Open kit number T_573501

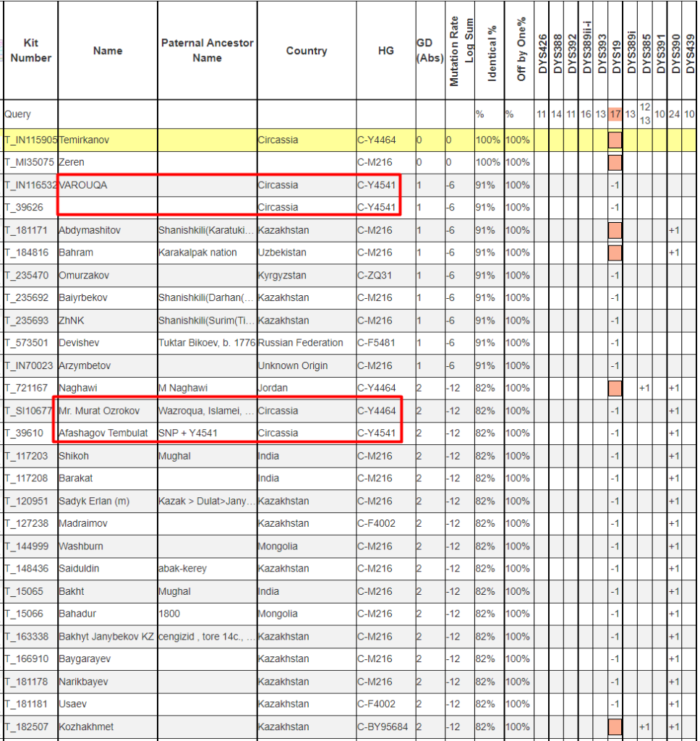tap(30, 342)
